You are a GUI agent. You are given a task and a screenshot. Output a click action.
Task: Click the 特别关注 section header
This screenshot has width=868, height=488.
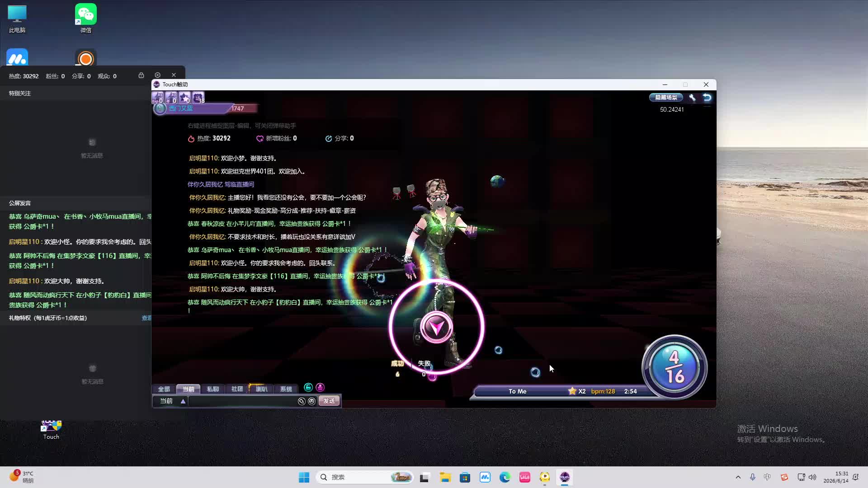click(20, 94)
